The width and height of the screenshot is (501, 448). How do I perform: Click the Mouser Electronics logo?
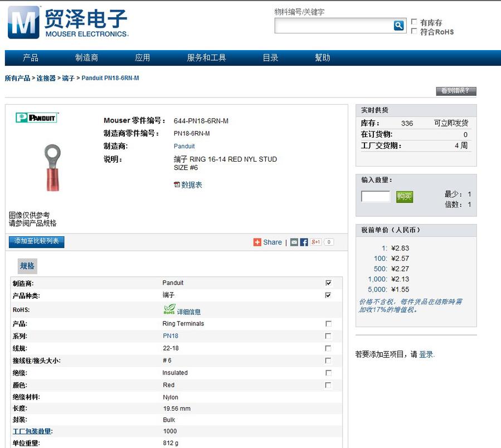click(67, 22)
